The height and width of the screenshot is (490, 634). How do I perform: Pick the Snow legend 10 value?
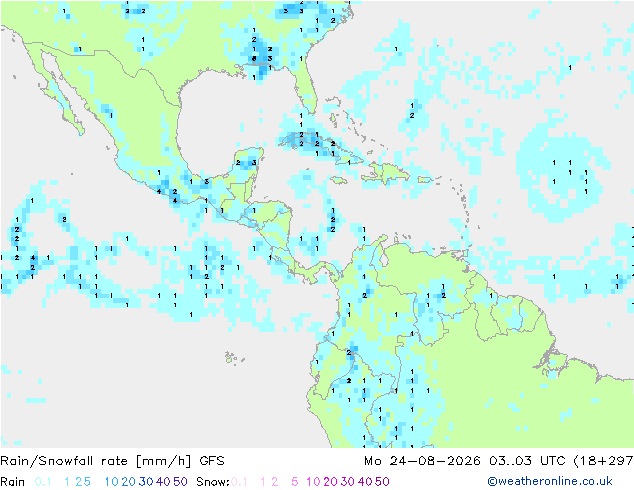tap(313, 482)
